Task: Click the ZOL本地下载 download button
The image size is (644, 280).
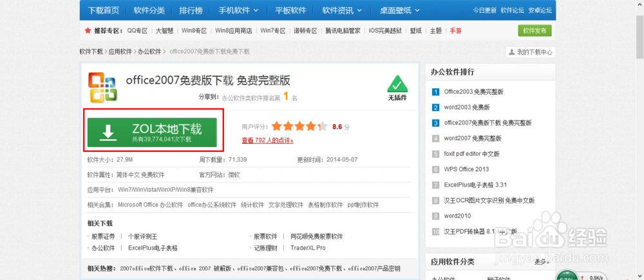Action: [152, 132]
